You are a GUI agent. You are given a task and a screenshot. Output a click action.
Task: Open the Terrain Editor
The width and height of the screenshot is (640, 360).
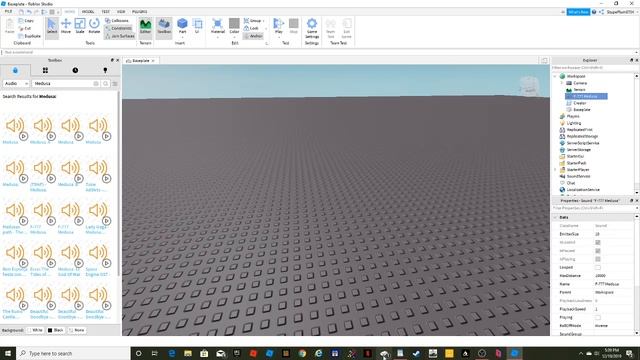145,27
